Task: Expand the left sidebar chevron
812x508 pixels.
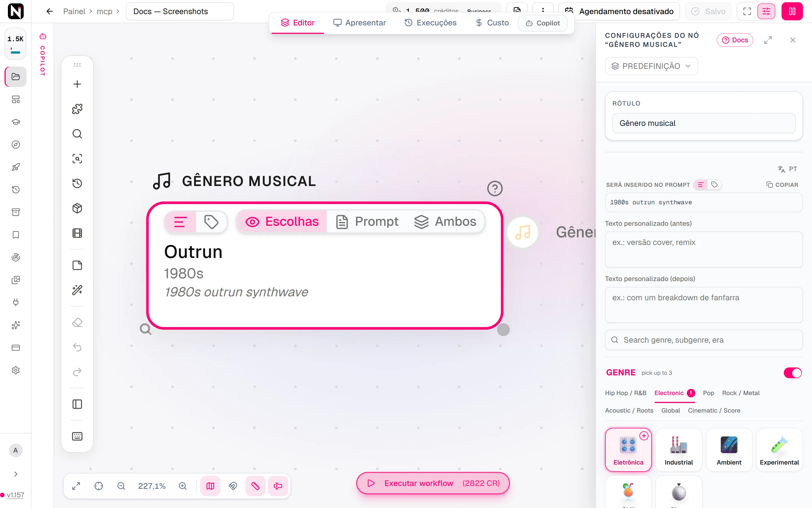Action: [16, 474]
